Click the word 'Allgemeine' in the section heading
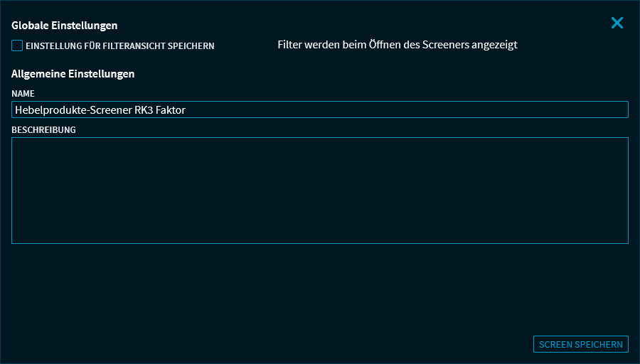640x364 pixels. [38, 74]
